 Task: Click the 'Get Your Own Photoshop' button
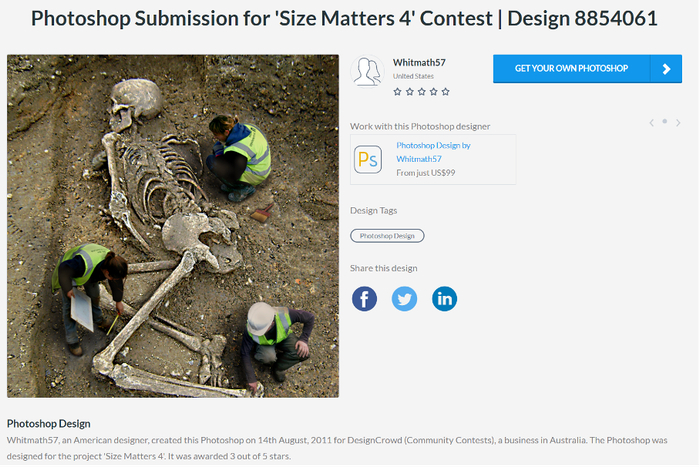pyautogui.click(x=571, y=69)
